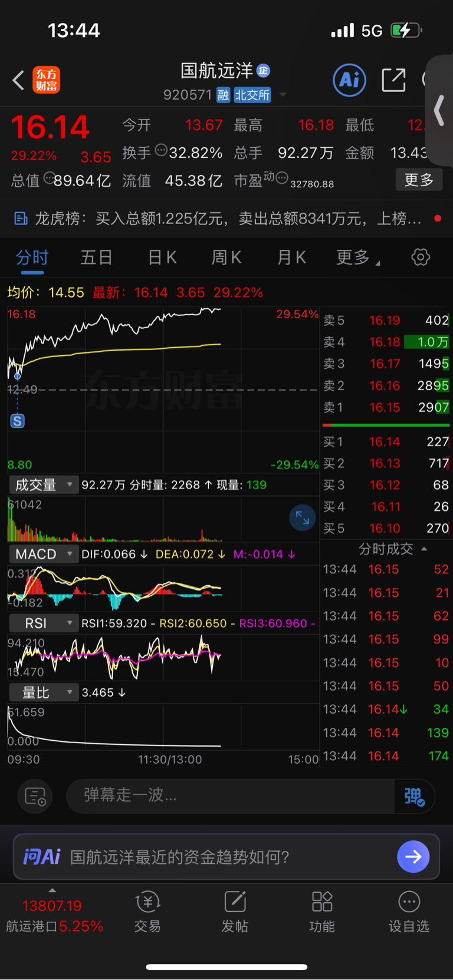Viewport: 453px width, 980px height.
Task: Tap the 卖5 16.19 order row
Action: [386, 321]
